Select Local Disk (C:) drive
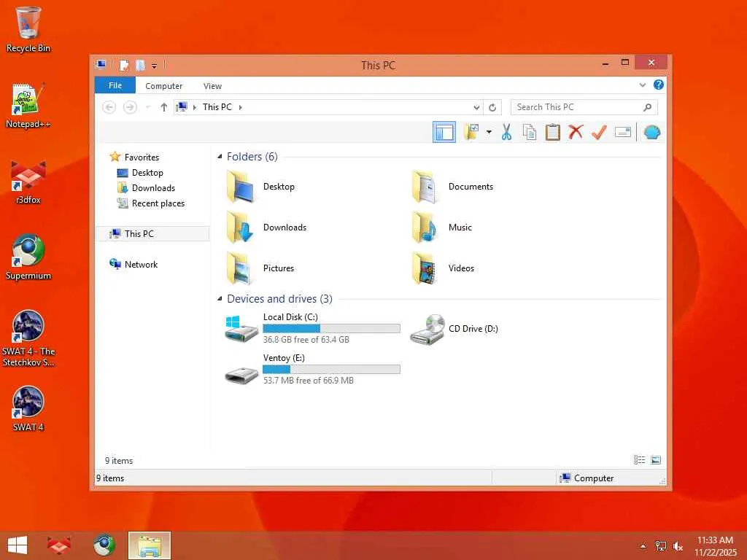747x560 pixels. click(312, 328)
